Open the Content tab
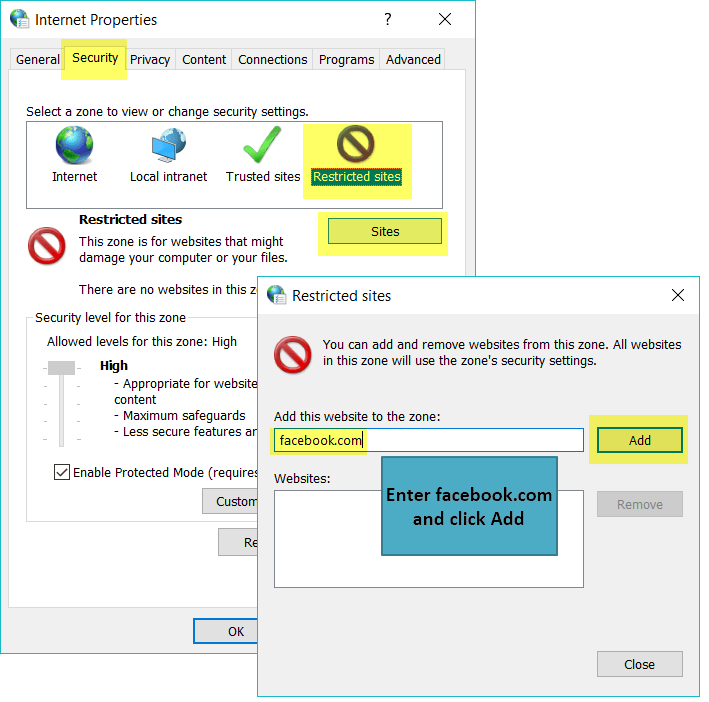The width and height of the screenshot is (709, 702). (204, 59)
